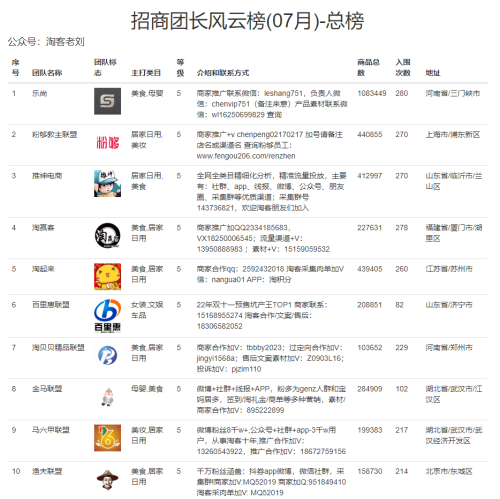
Task: Click 金马联盟's entry count 102
Action: click(402, 389)
